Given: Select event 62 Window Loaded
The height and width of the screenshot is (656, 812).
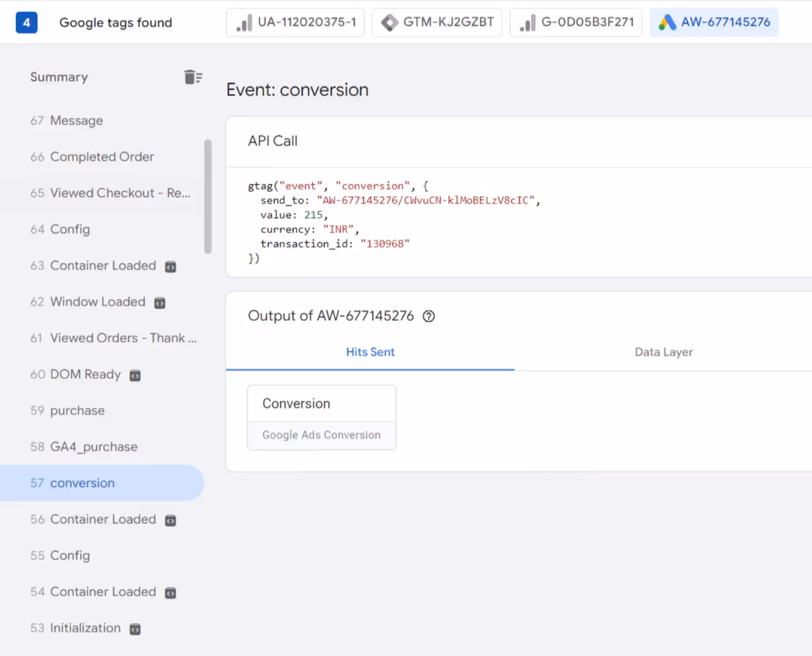Looking at the screenshot, I should [102, 302].
